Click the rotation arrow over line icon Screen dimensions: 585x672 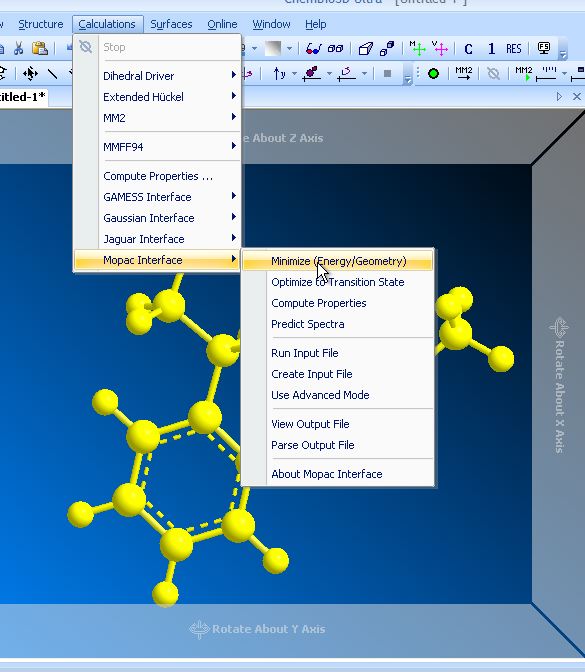[x=346, y=74]
